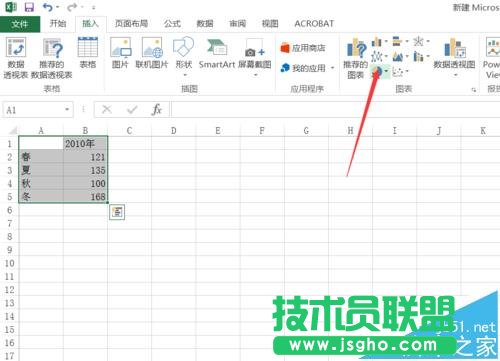
Task: Select row 10 header
Action: point(9,263)
